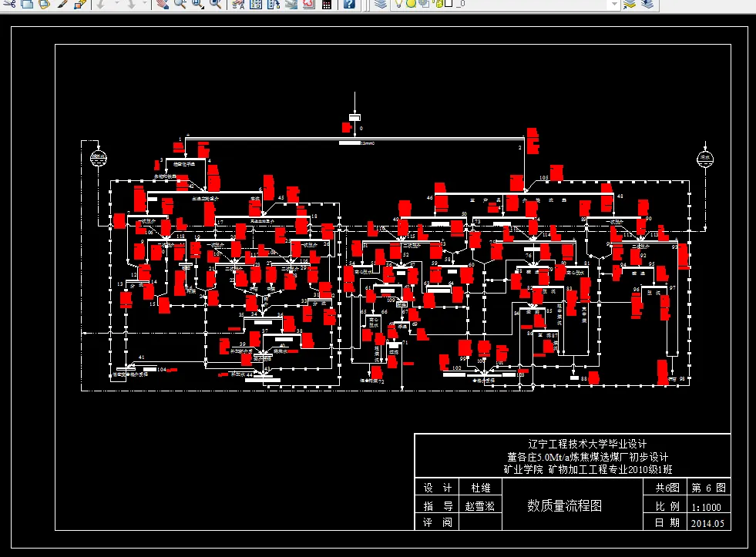The image size is (756, 557).
Task: Open the Properties palette icon
Action: point(237,4)
